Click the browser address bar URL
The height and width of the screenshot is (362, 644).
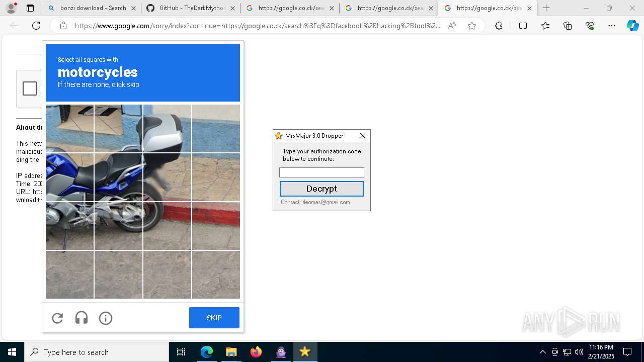[257, 26]
